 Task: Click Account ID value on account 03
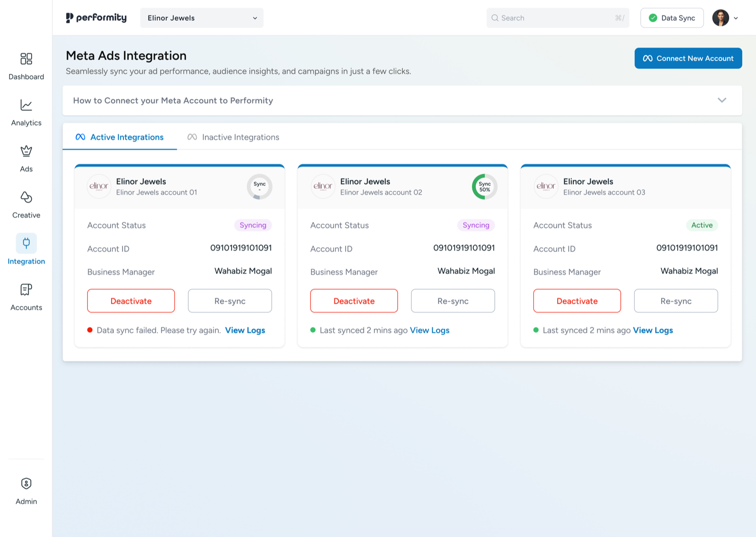point(687,248)
